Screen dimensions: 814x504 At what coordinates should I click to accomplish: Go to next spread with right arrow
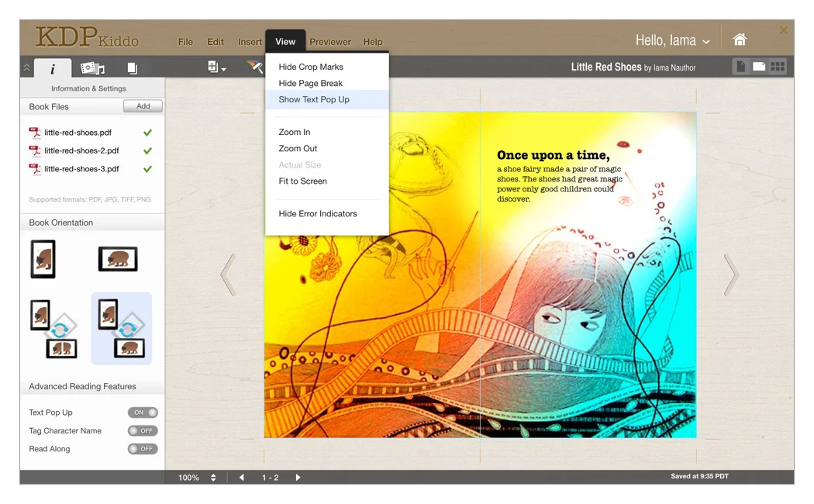(731, 274)
